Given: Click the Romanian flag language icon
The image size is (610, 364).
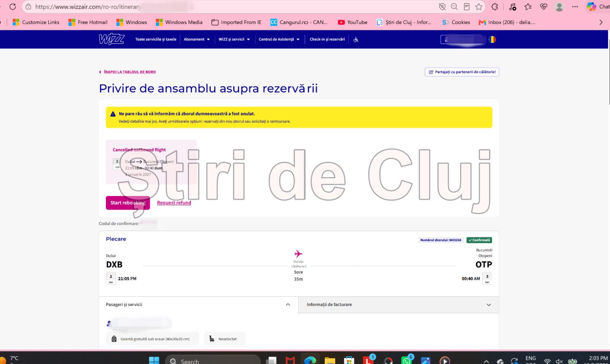Looking at the screenshot, I should [x=492, y=39].
